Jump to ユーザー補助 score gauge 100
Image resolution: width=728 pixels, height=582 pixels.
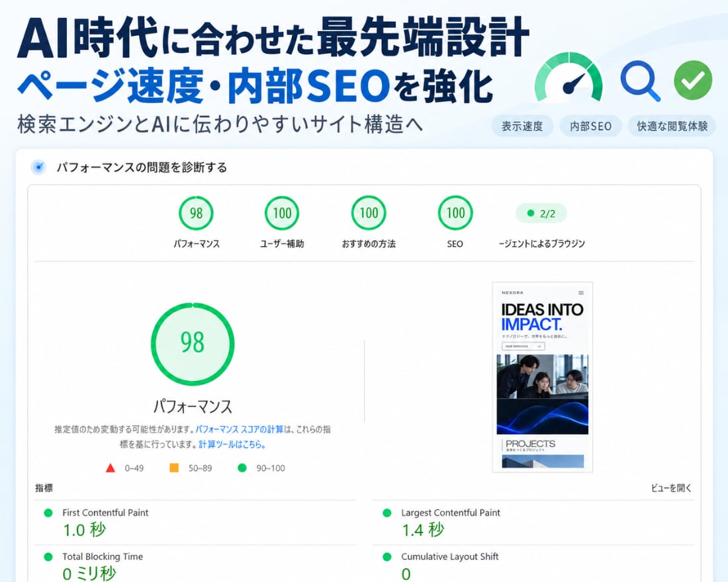click(x=282, y=213)
